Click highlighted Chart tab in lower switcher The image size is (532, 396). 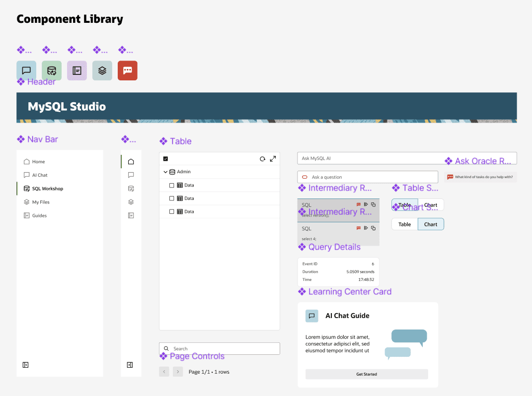431,224
